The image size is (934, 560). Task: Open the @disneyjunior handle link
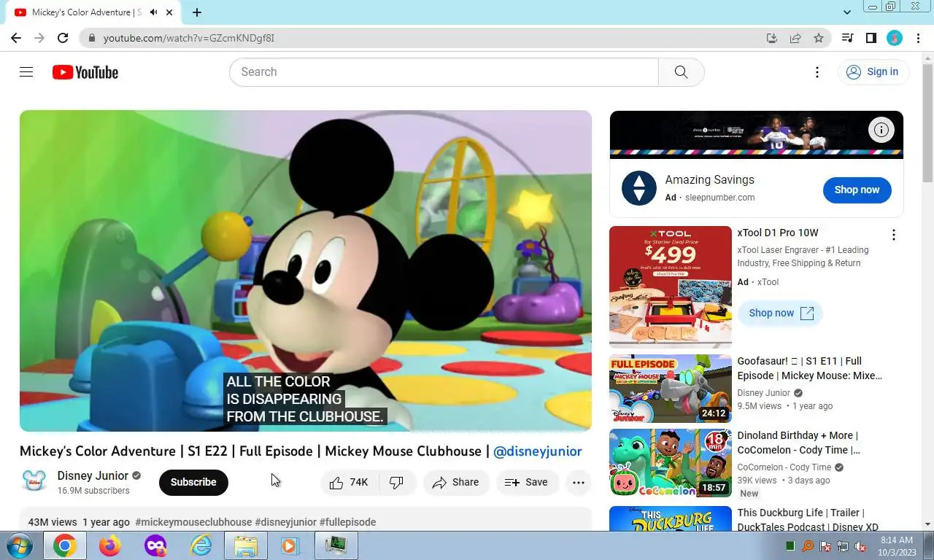538,451
